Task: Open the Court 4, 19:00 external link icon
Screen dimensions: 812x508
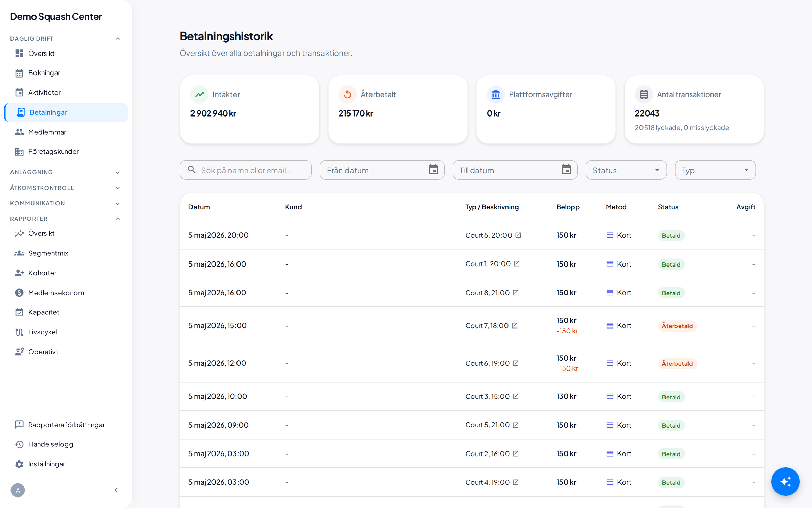Action: (516, 482)
